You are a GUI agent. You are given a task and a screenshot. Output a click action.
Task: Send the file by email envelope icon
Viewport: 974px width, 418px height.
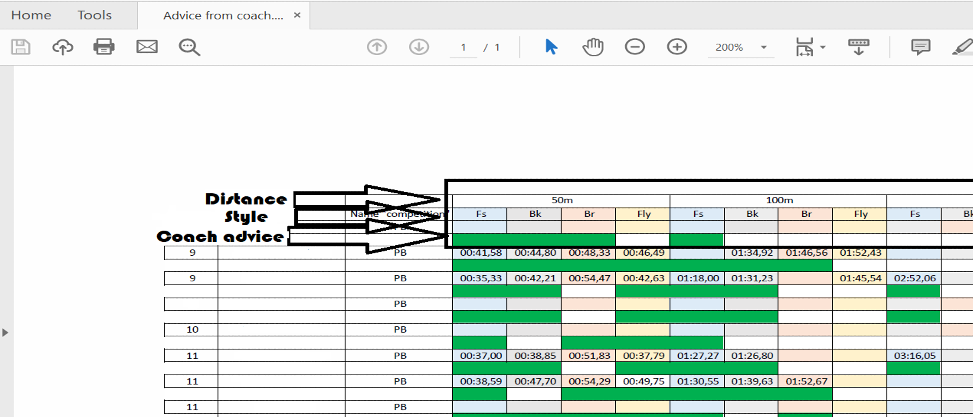[147, 47]
